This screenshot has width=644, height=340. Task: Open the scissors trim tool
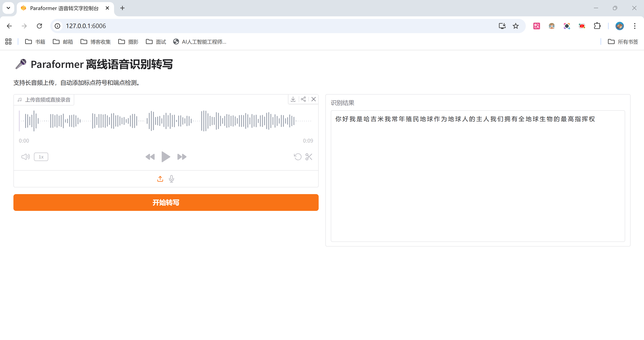309,157
